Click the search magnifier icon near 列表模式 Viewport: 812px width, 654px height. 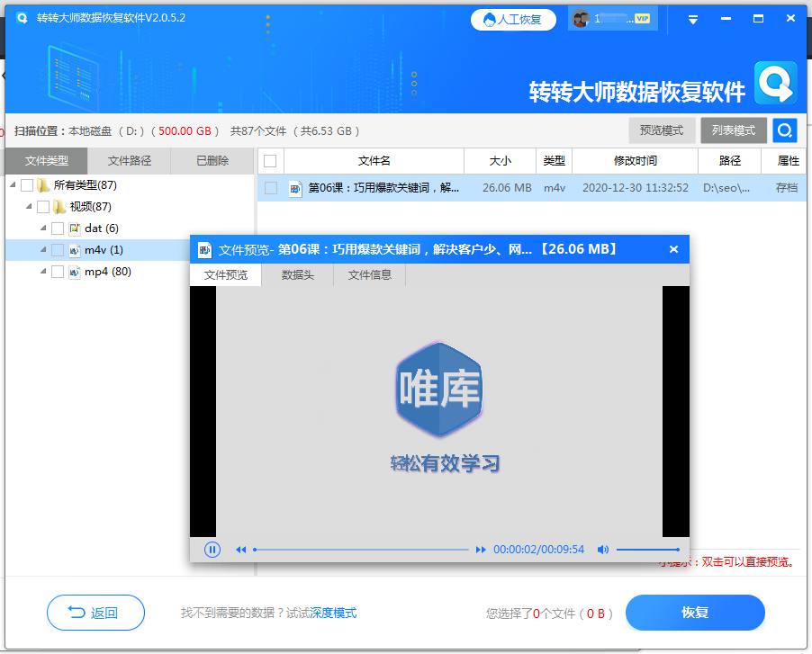pyautogui.click(x=784, y=130)
